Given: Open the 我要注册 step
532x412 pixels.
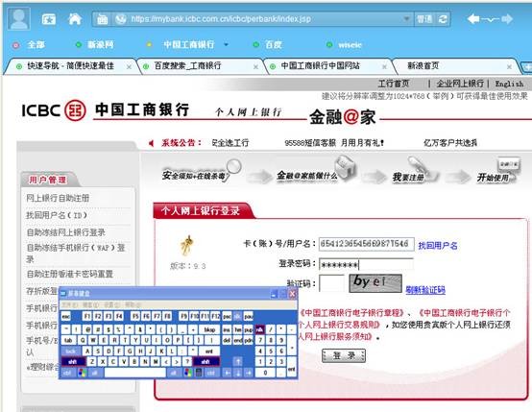Looking at the screenshot, I should [415, 171].
